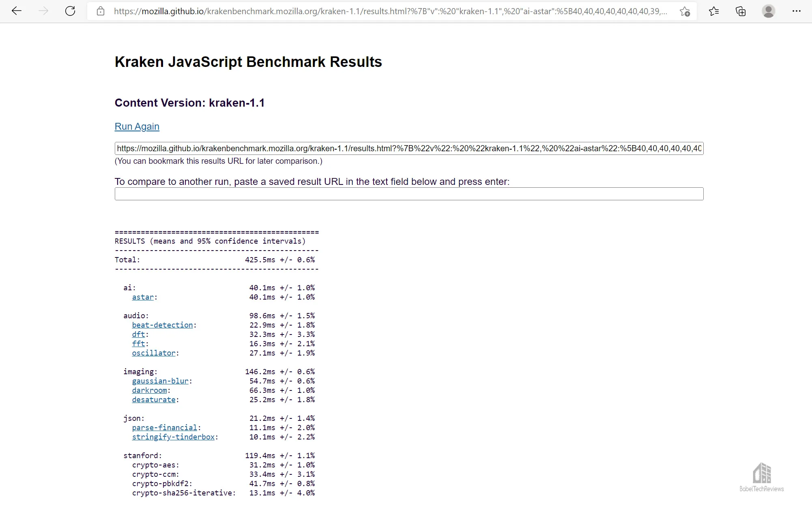This screenshot has width=812, height=521.
Task: Open the desaturate test link
Action: pyautogui.click(x=154, y=400)
